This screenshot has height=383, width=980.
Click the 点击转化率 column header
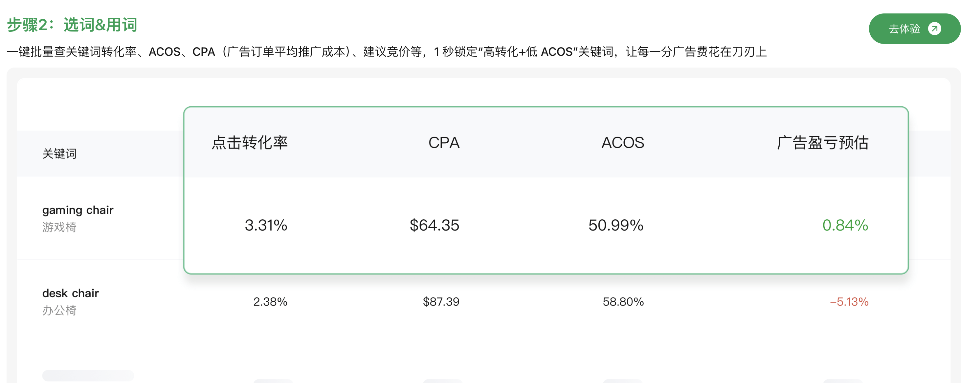[250, 143]
